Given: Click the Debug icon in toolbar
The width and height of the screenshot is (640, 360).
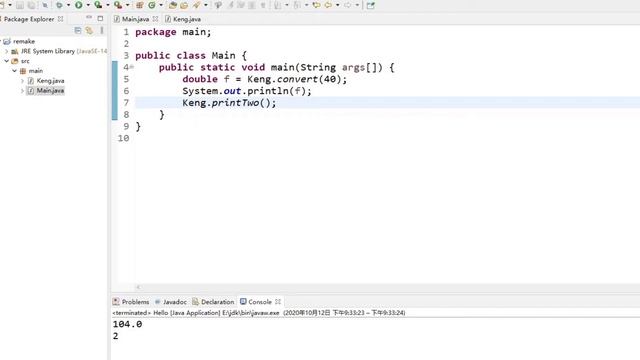Looking at the screenshot, I should (60, 5).
